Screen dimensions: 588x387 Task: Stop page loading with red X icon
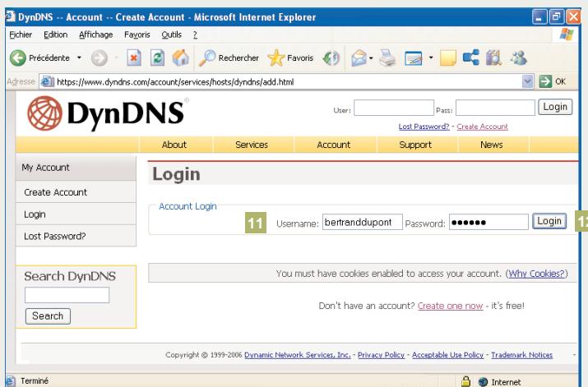(134, 58)
